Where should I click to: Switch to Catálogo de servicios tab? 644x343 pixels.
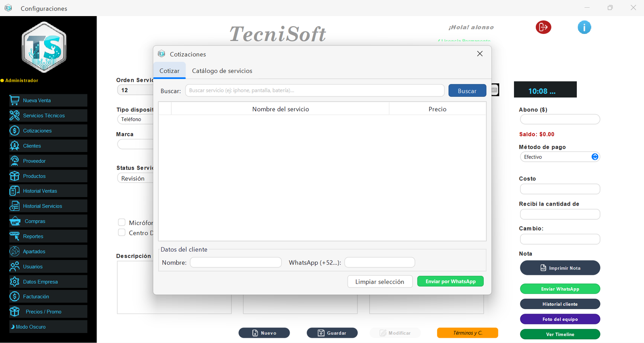coord(222,71)
